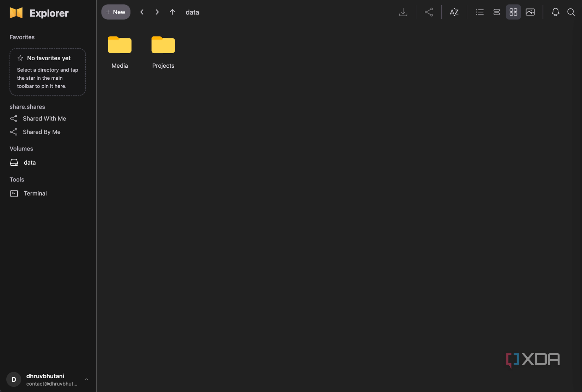The height and width of the screenshot is (392, 582).
Task: Open Shared With Me via its share icon
Action: pos(13,118)
